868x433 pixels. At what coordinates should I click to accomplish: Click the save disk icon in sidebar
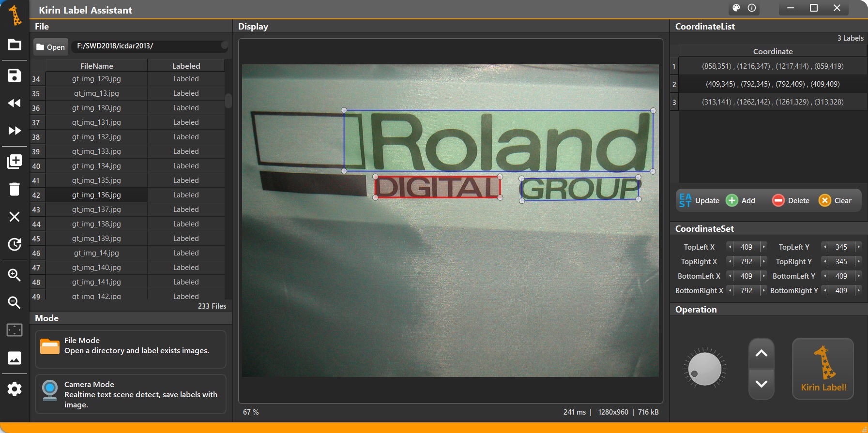coord(15,75)
